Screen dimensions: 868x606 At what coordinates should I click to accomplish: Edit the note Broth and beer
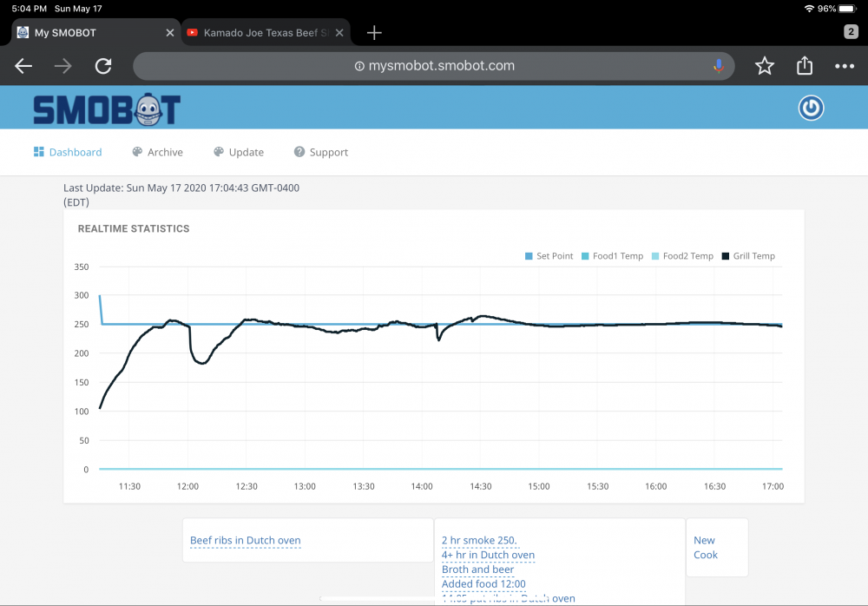[477, 569]
